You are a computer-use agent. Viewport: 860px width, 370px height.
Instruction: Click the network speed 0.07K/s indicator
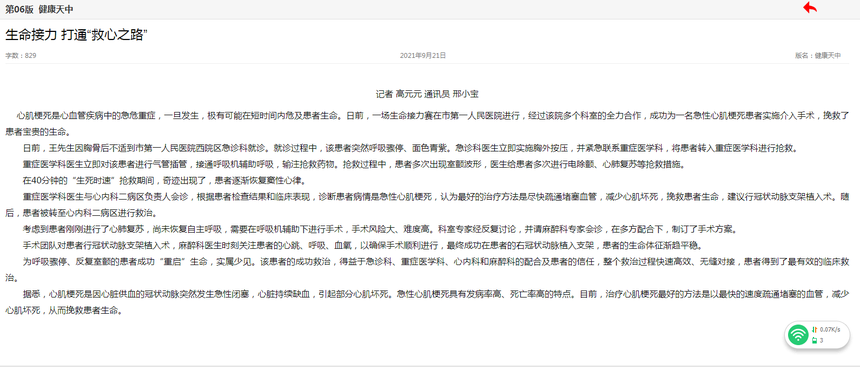coord(826,329)
